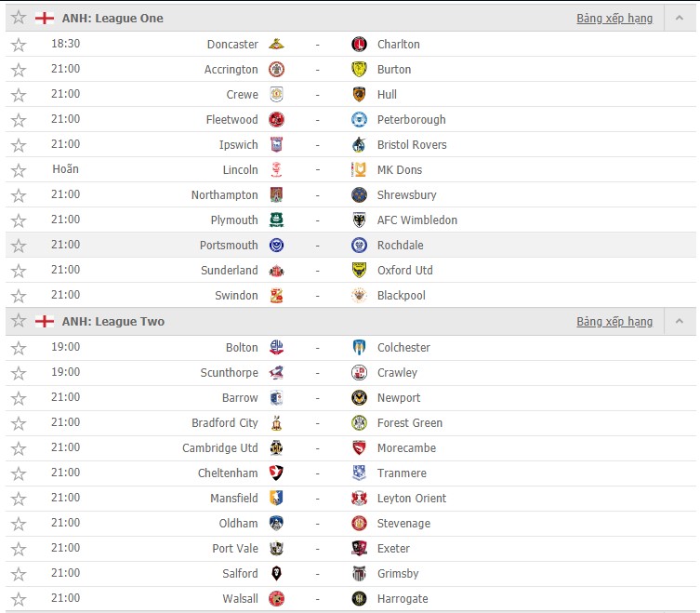Select the Peterborough team name
Image resolution: width=700 pixels, height=613 pixels.
coord(411,120)
